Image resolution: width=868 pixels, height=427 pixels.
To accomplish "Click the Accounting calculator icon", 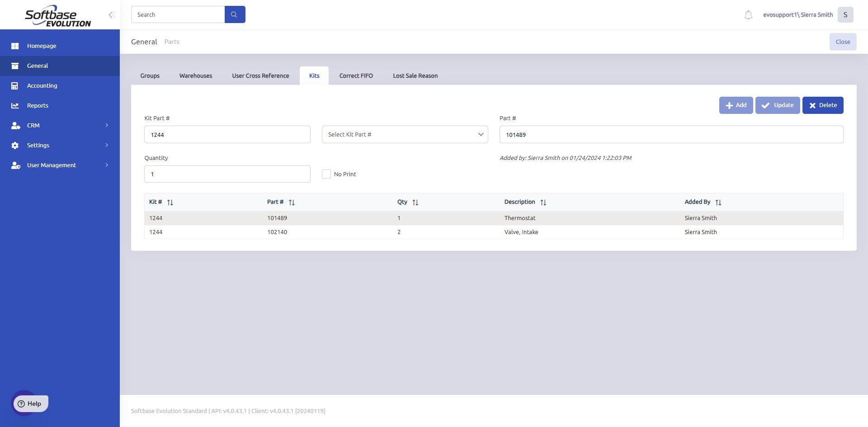I will (x=15, y=85).
